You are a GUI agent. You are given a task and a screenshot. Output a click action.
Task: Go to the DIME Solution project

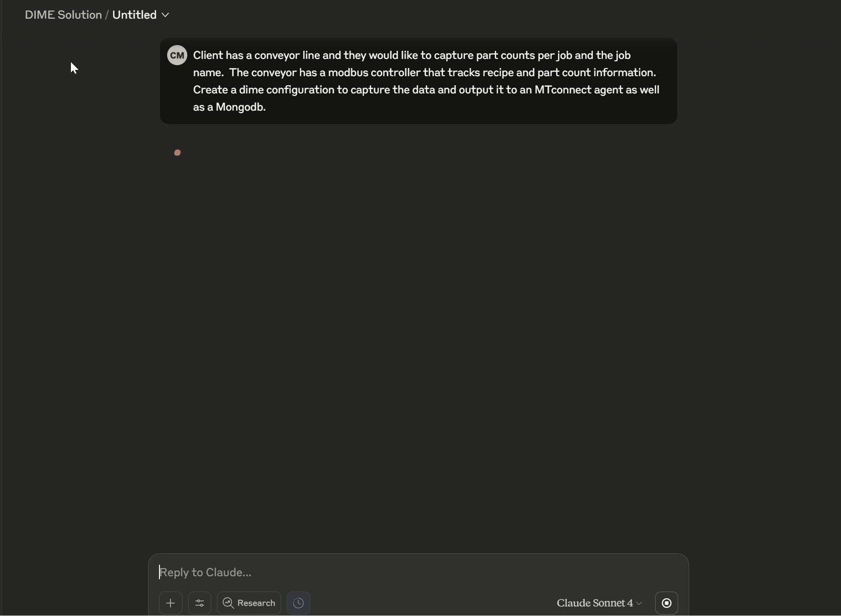[x=63, y=15]
